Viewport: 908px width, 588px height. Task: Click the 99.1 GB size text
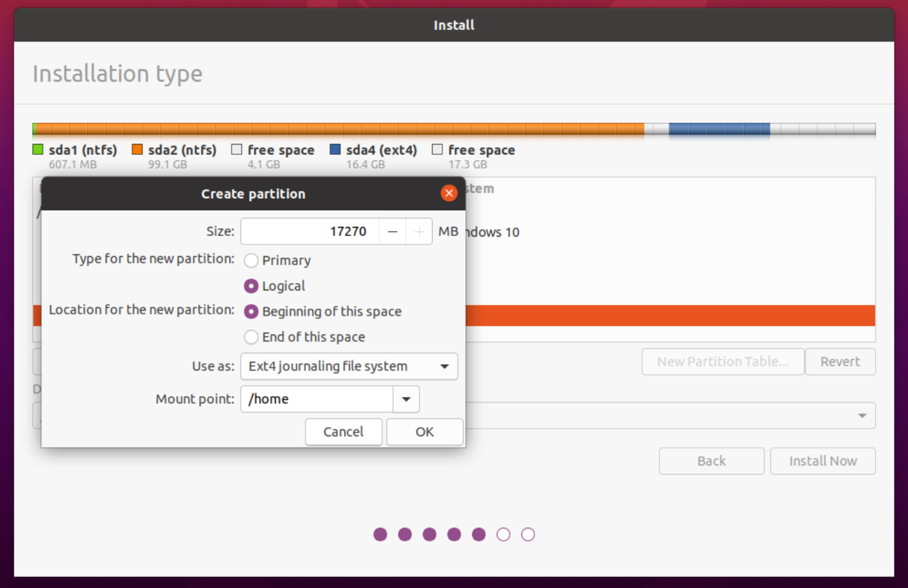pos(167,165)
